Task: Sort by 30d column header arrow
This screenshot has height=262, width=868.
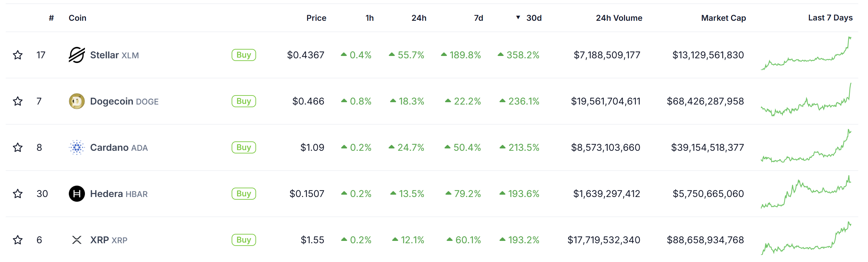Action: click(x=518, y=17)
